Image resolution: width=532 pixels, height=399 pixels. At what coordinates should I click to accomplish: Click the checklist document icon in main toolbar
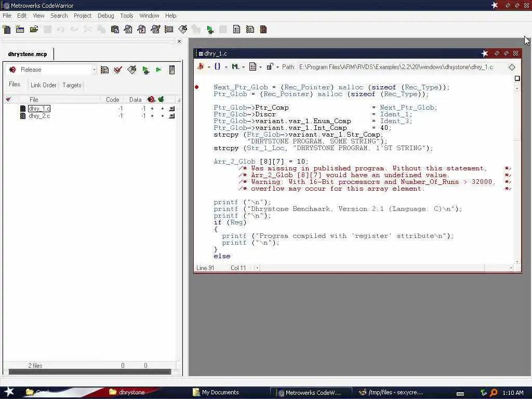(236, 30)
